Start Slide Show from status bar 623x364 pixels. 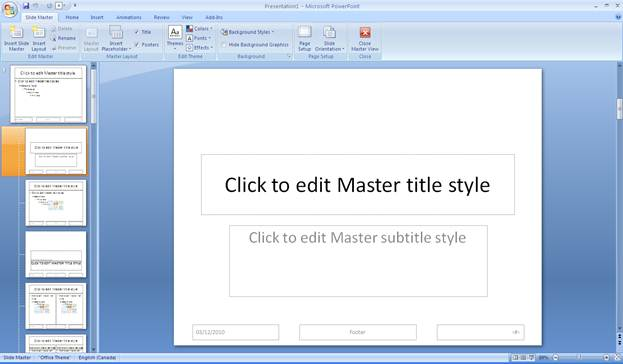[x=531, y=358]
